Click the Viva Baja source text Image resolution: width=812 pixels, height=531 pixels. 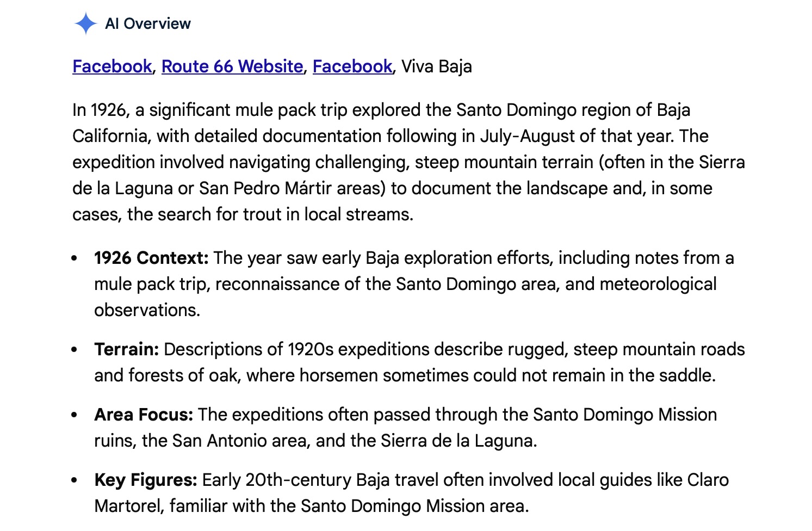(437, 66)
